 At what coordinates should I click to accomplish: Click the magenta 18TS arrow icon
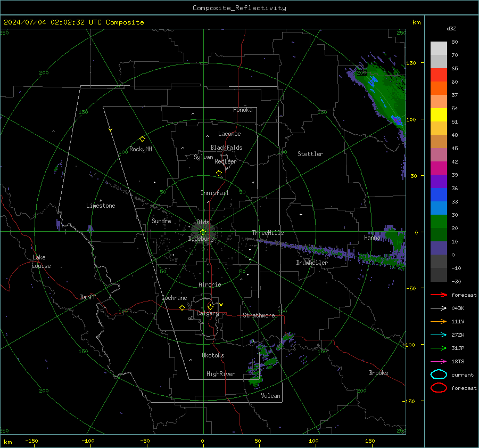[x=439, y=362]
